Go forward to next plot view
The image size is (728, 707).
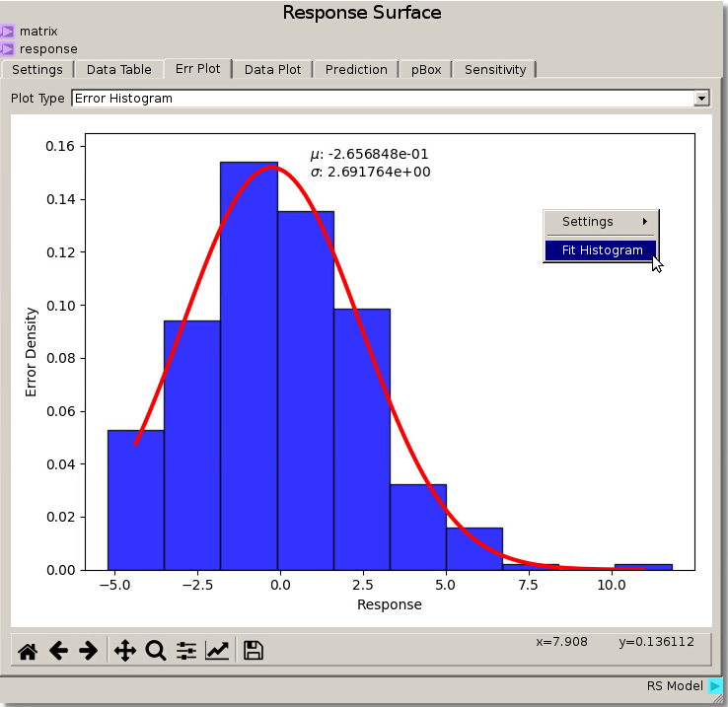[x=88, y=651]
